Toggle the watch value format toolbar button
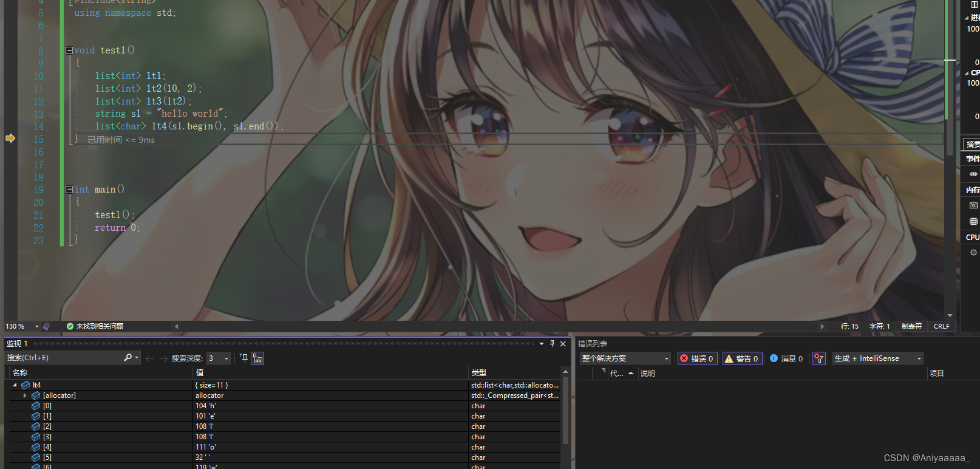Image resolution: width=980 pixels, height=469 pixels. point(257,358)
